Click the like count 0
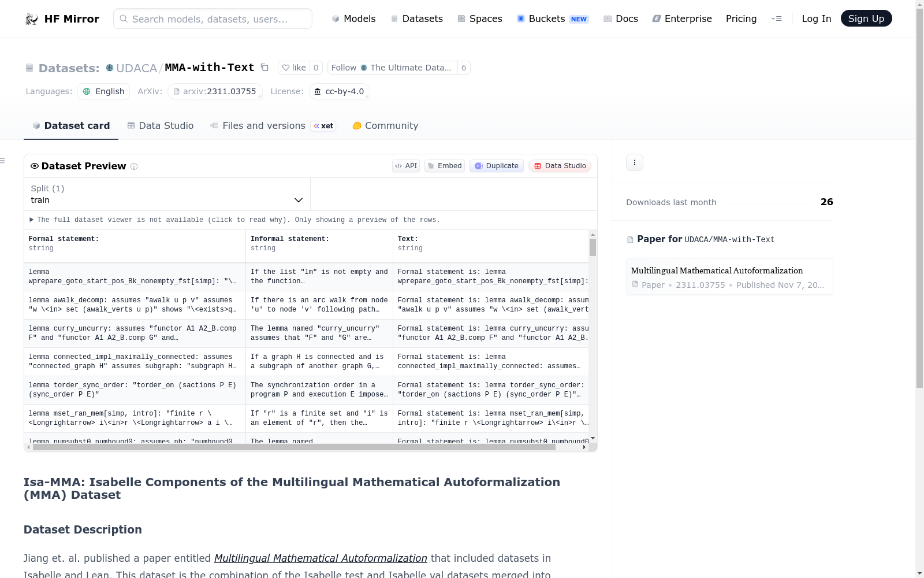 [316, 68]
